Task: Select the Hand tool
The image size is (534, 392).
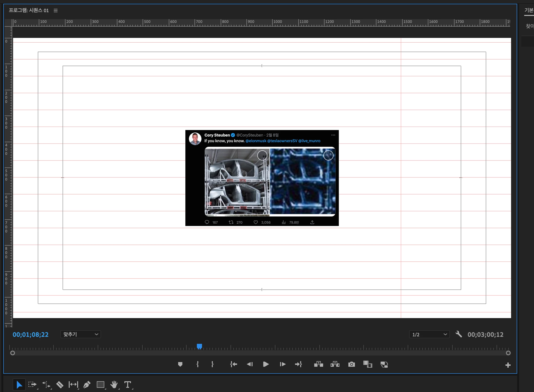Action: [114, 385]
